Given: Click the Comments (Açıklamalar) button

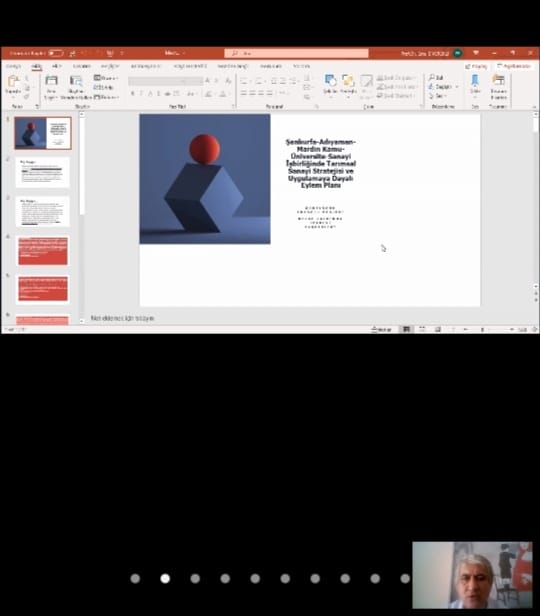Looking at the screenshot, I should click(514, 66).
